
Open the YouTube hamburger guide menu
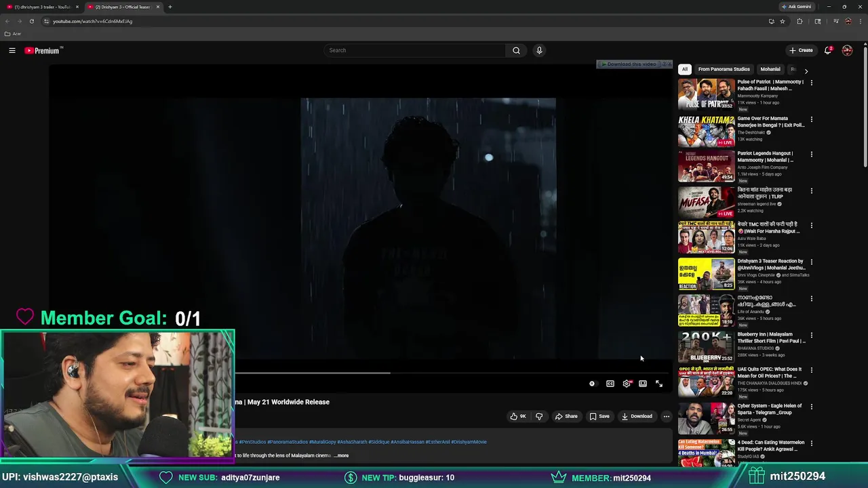12,50
